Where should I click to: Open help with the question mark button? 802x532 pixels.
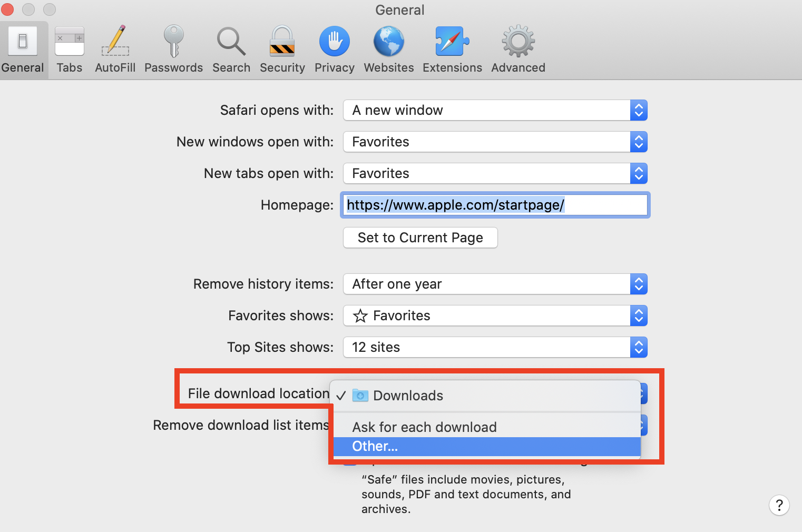point(779,505)
